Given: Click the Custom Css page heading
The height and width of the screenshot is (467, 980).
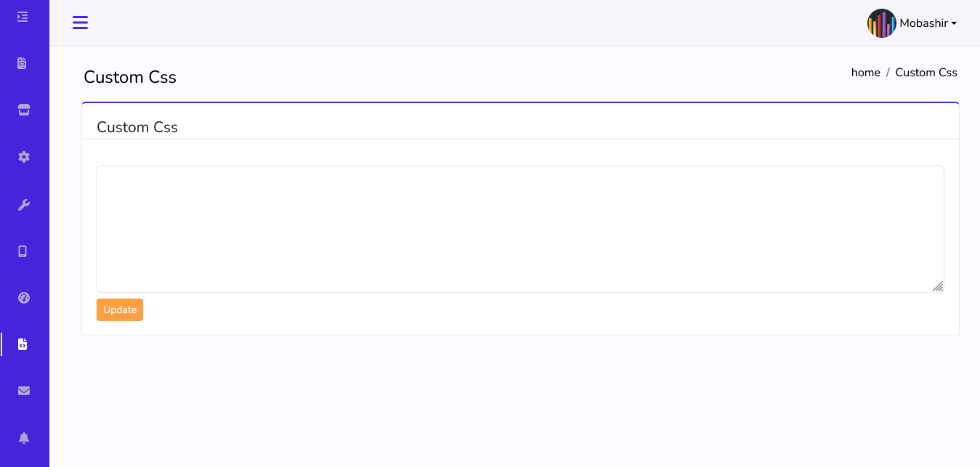Looking at the screenshot, I should [x=130, y=77].
